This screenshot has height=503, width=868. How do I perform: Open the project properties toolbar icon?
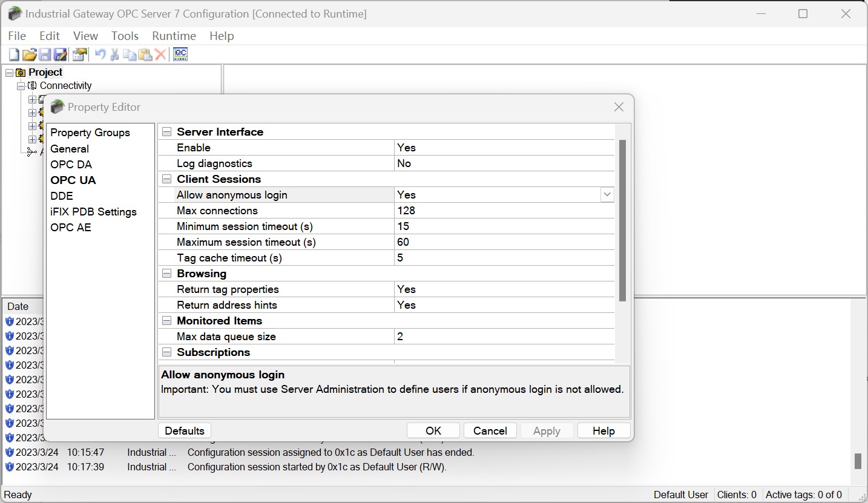coord(80,54)
